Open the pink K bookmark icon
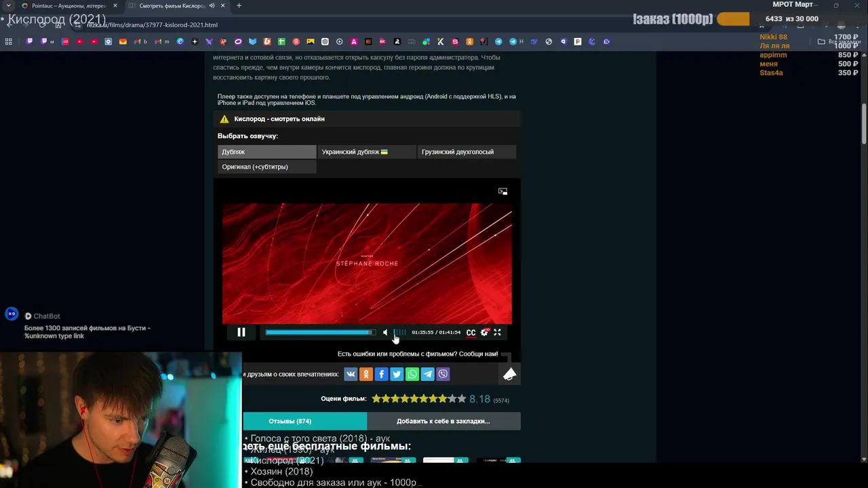Image resolution: width=868 pixels, height=488 pixels. point(382,41)
